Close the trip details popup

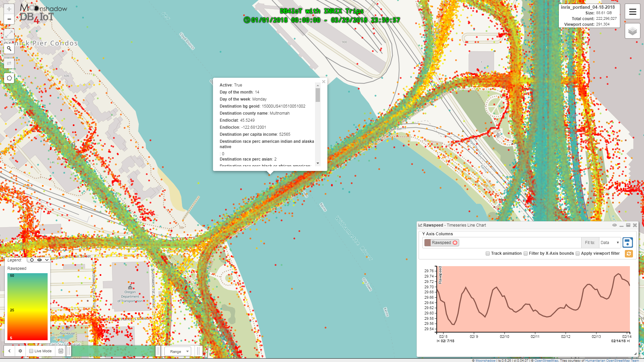[324, 82]
